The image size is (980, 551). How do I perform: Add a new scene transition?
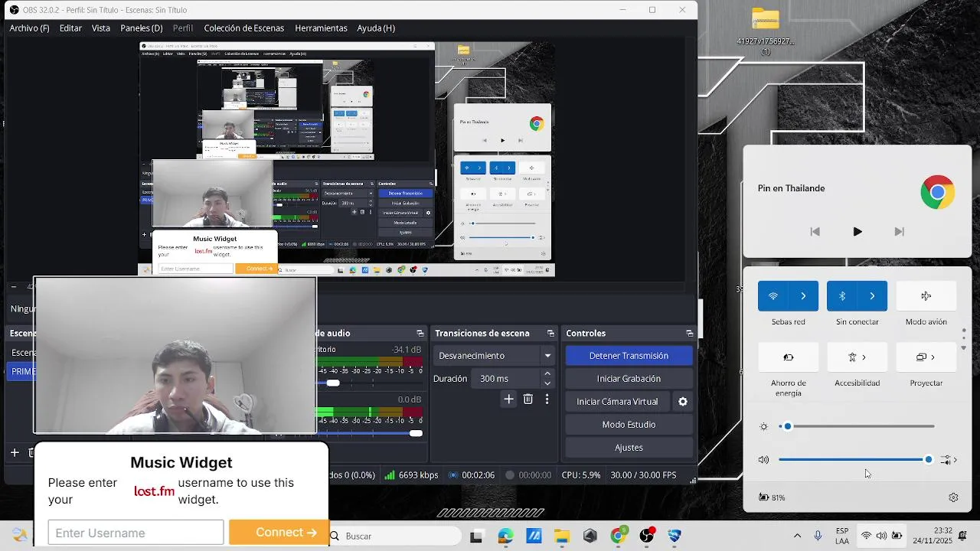(x=508, y=399)
